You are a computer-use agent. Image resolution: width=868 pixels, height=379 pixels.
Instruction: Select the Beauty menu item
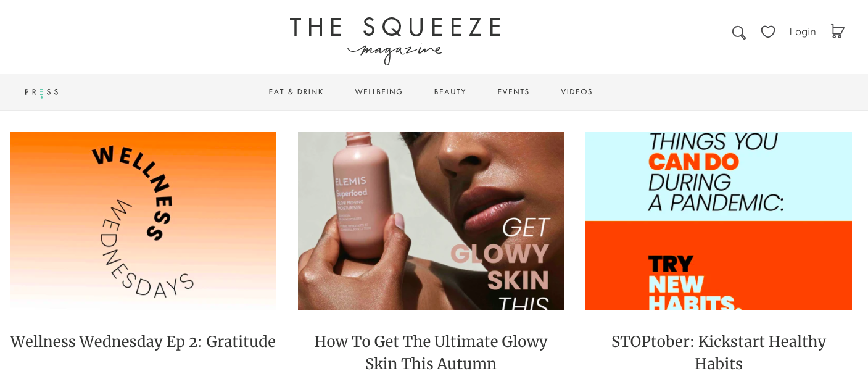tap(450, 92)
